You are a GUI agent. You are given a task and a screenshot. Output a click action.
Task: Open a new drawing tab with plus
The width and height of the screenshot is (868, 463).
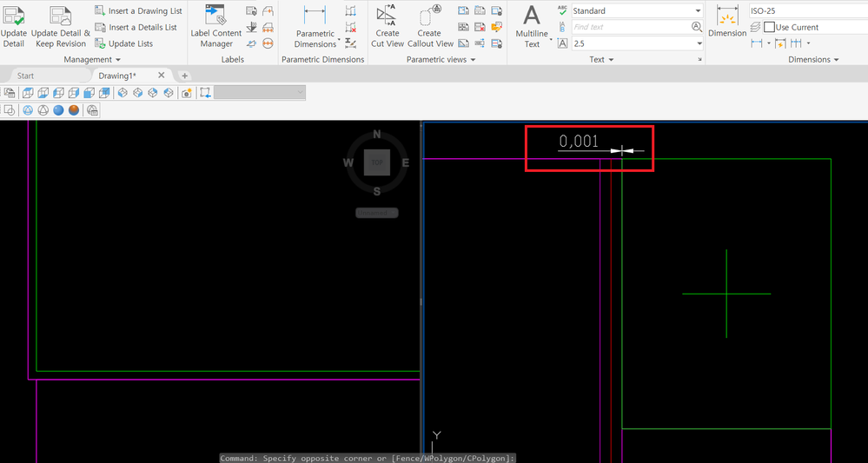coord(185,76)
